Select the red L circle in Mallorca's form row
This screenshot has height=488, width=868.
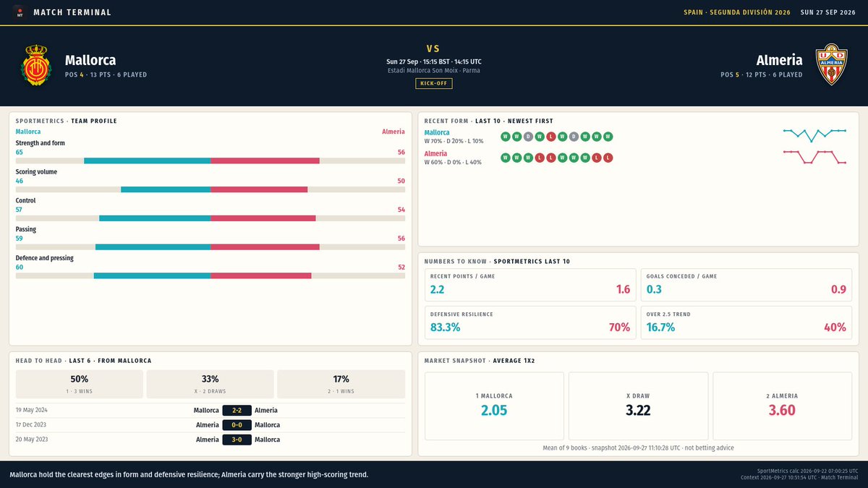551,137
